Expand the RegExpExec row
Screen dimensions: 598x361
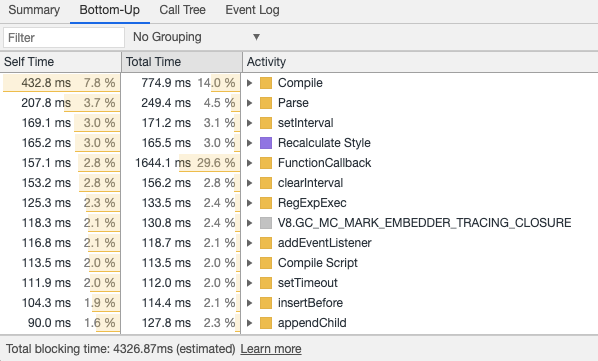click(249, 203)
